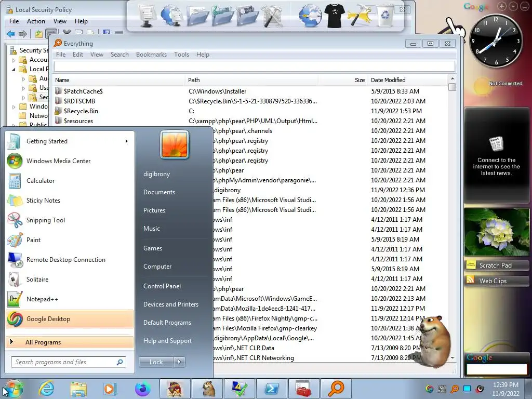The image size is (532, 399).
Task: Click the crossed hammer and wrench dock icon
Action: (x=272, y=16)
